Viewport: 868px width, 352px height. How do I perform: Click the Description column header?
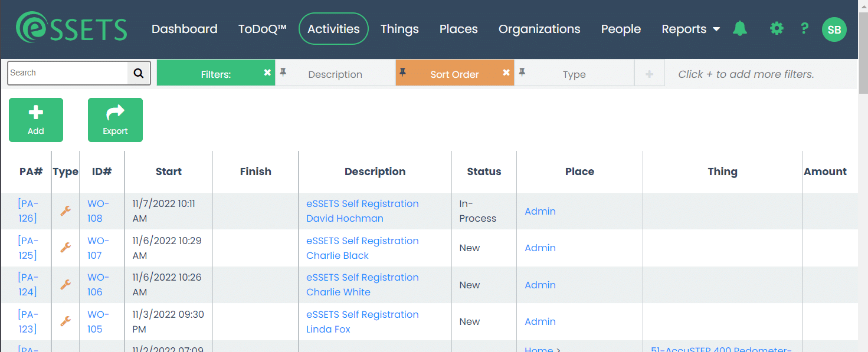tap(375, 172)
